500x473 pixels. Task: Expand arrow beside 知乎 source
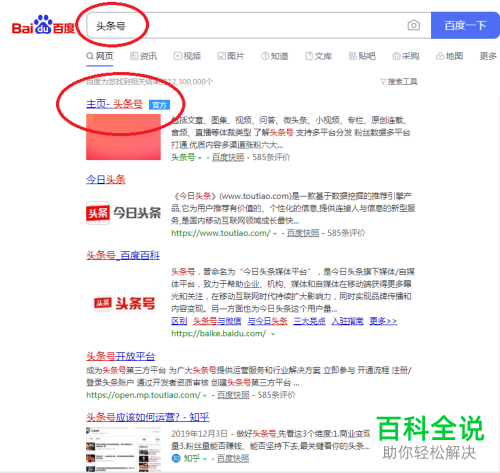(x=205, y=459)
